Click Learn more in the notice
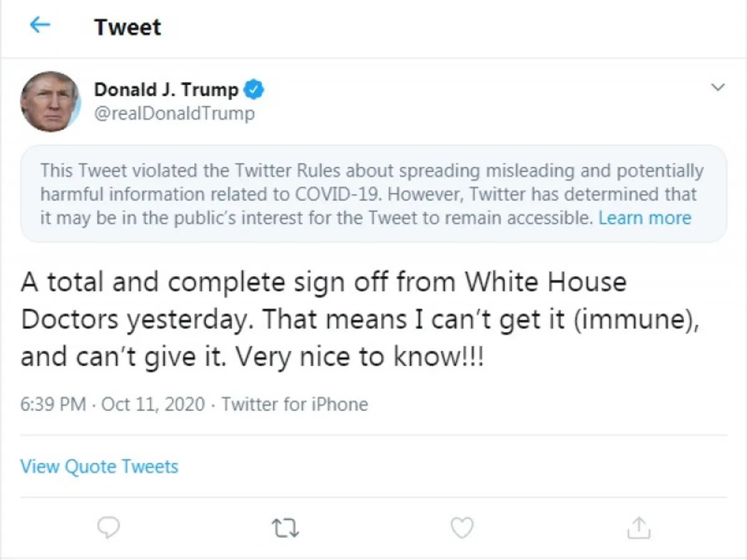 coord(644,218)
